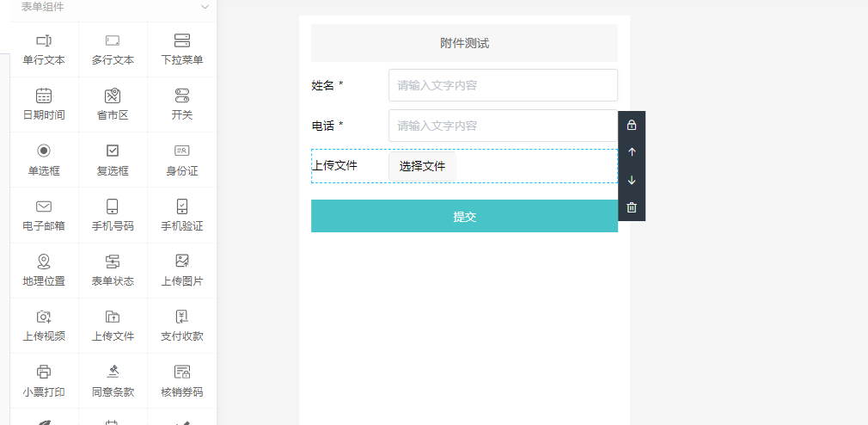Add a 下拉菜单 dropdown component
This screenshot has height=425, width=868.
coord(182,49)
